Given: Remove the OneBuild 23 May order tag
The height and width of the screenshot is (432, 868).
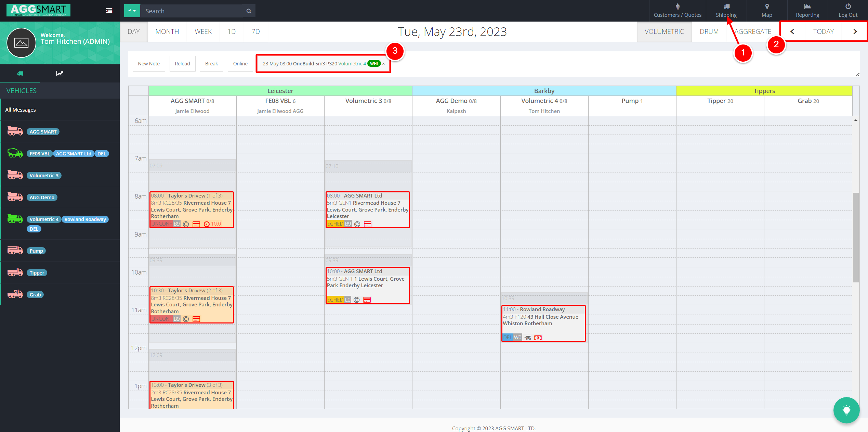Looking at the screenshot, I should 383,64.
